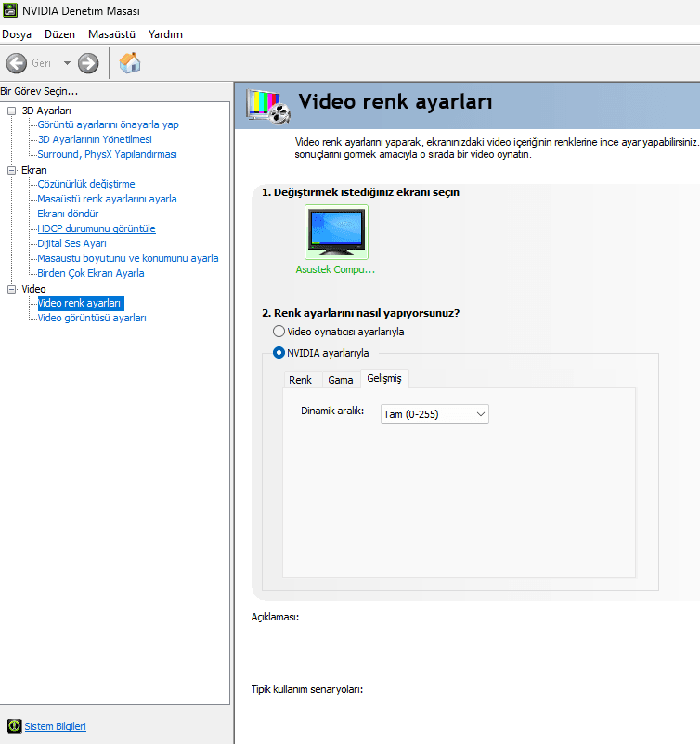This screenshot has width=700, height=744.
Task: Switch to the Gama tab
Action: point(341,380)
